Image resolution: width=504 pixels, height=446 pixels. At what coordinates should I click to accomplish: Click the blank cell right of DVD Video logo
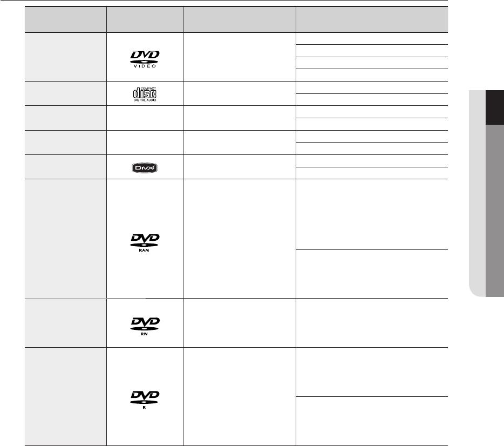(x=239, y=57)
